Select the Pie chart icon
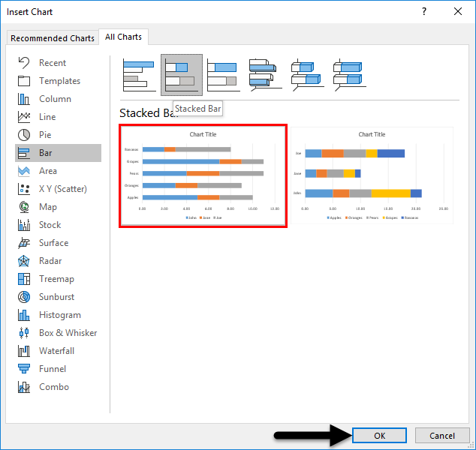Image resolution: width=476 pixels, height=450 pixels. (x=24, y=135)
